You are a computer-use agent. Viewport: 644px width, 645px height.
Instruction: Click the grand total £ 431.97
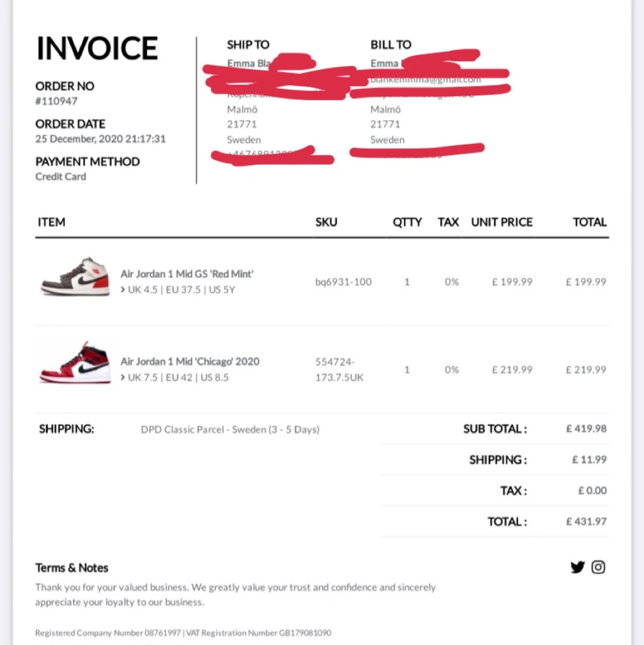pyautogui.click(x=586, y=521)
